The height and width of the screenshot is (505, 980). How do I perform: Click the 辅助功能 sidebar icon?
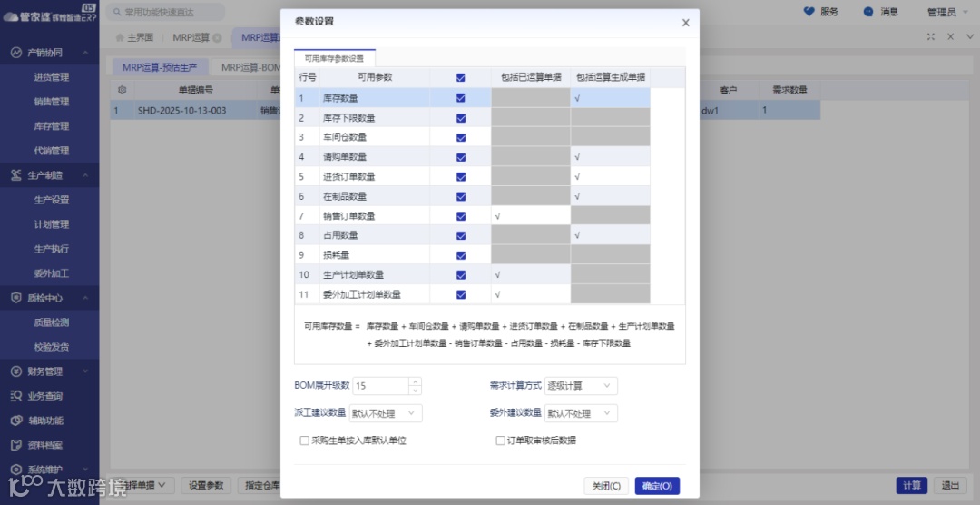click(x=16, y=421)
